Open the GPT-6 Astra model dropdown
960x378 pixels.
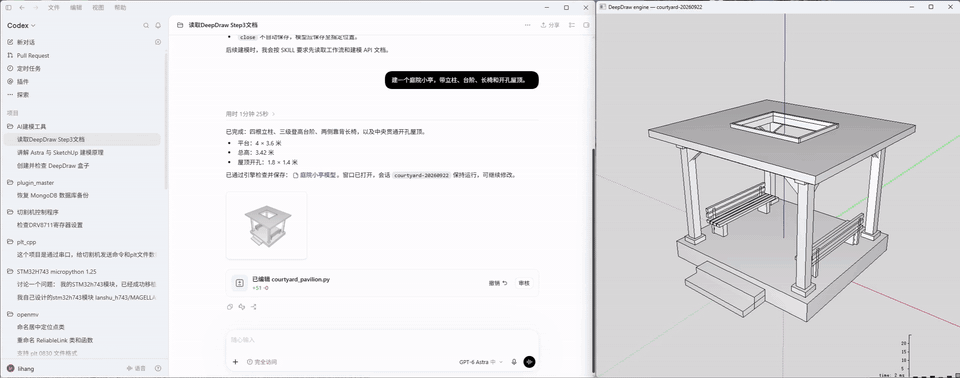tap(481, 362)
